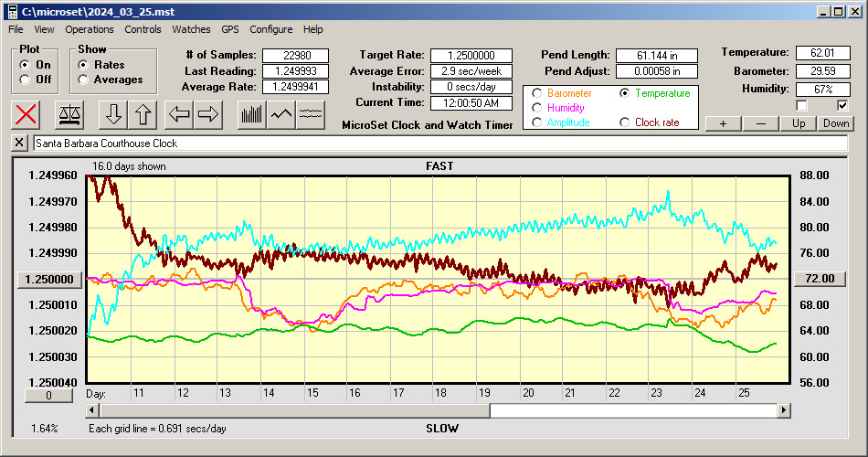Click the 0 button below left axis

48,396
